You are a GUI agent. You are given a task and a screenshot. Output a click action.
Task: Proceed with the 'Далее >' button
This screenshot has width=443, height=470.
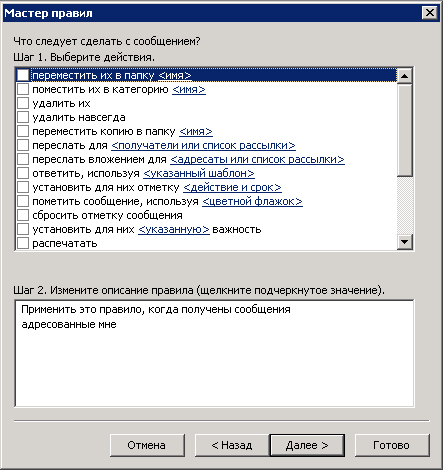coord(307,445)
